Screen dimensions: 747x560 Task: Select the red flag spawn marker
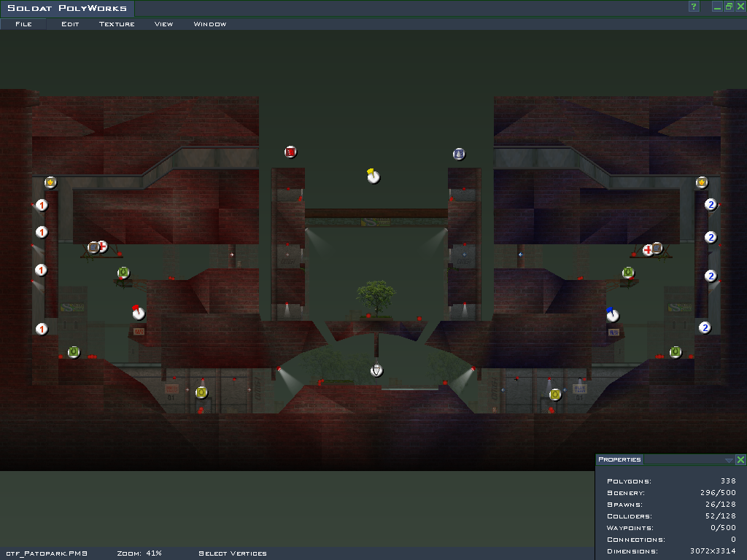(138, 313)
